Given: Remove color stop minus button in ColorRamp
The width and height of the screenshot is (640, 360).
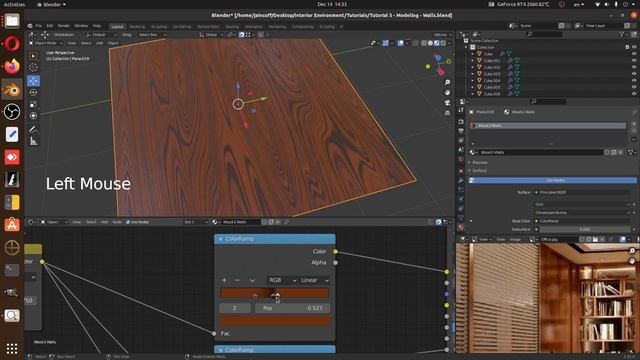Looking at the screenshot, I should [237, 280].
